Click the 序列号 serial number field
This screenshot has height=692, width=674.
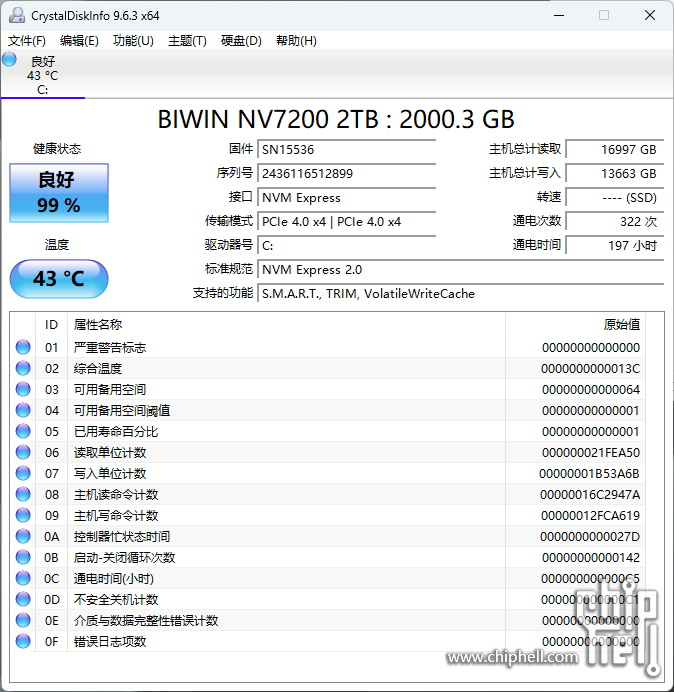click(346, 173)
